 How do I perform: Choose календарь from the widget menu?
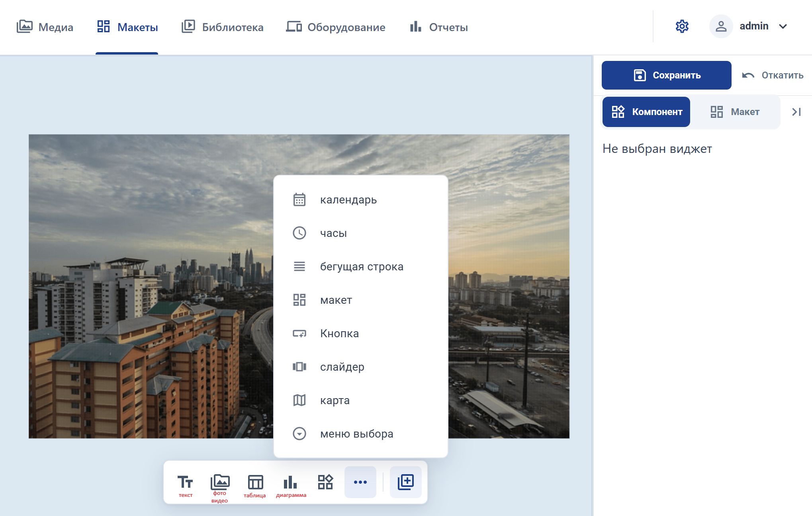361,199
